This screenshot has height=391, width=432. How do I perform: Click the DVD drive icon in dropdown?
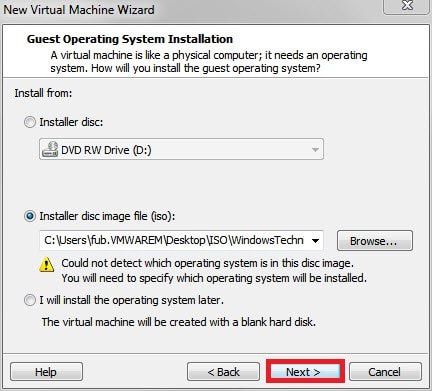[50, 149]
